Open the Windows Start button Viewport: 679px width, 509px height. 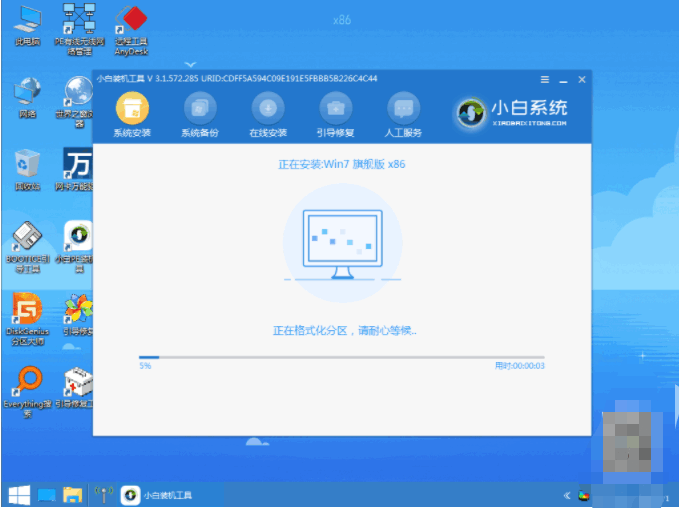tap(19, 495)
